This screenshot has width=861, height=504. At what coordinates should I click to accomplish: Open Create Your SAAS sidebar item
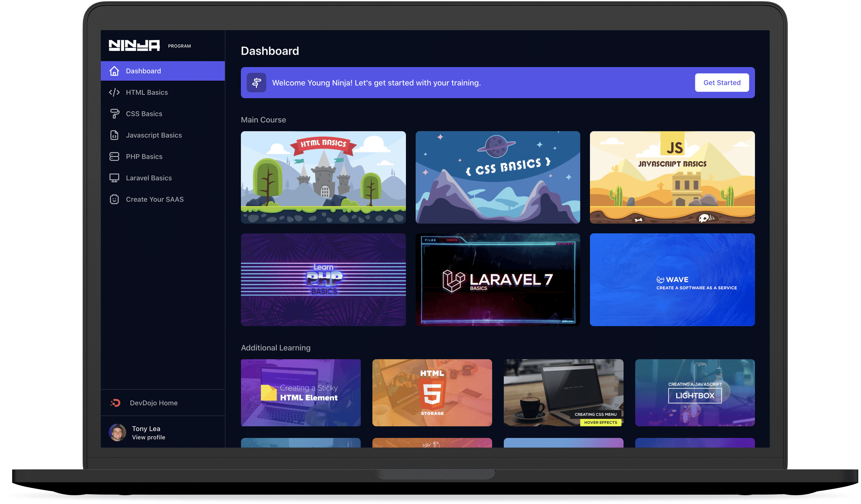click(x=163, y=200)
